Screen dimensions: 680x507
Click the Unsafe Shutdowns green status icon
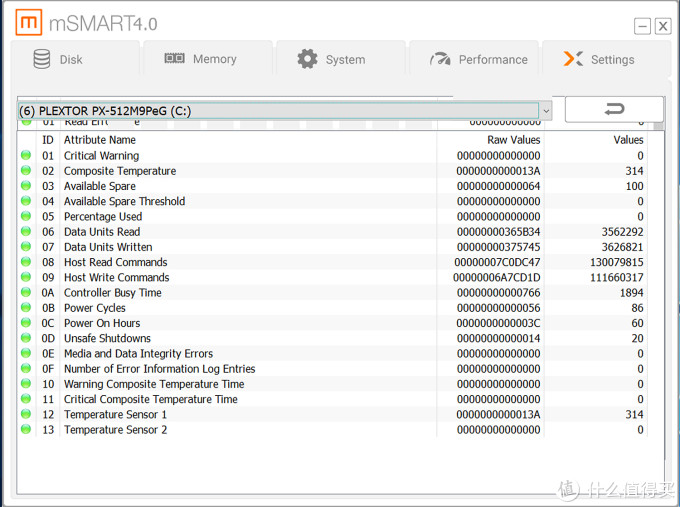click(26, 339)
